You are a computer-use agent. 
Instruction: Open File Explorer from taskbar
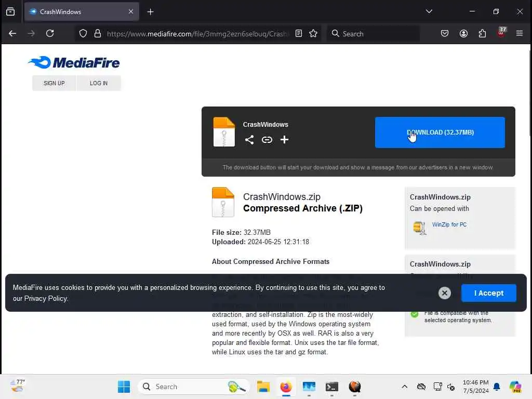click(x=263, y=387)
